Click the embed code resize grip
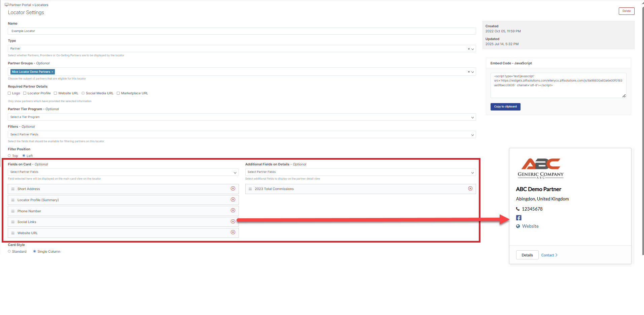The image size is (644, 315). [624, 96]
